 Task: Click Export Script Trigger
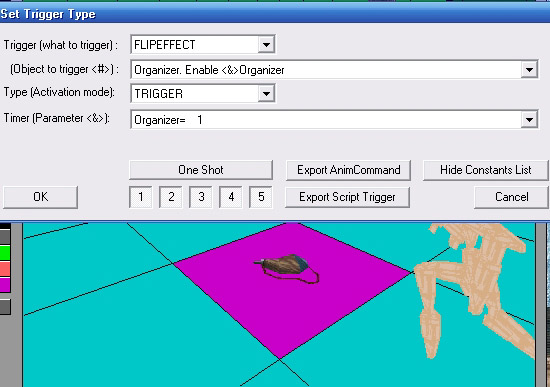[347, 197]
